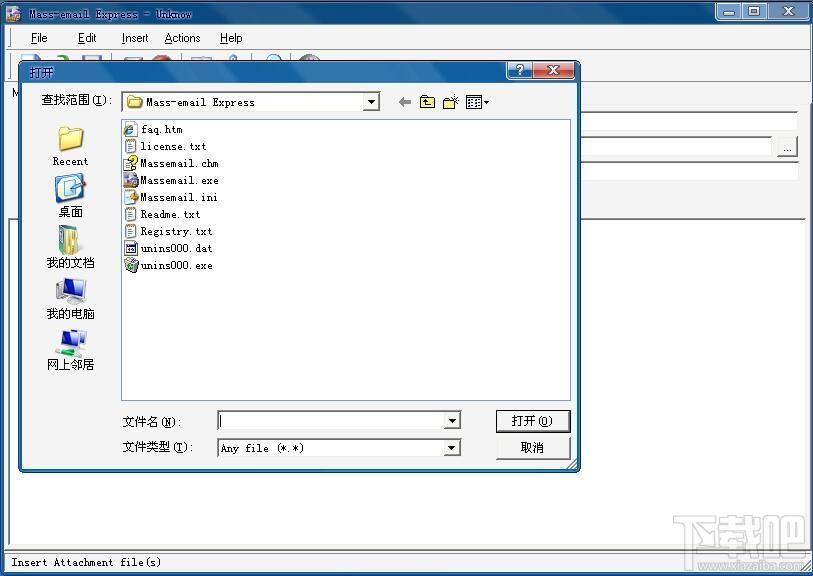Expand the 文件名 filename dropdown arrow
The width and height of the screenshot is (813, 576).
click(452, 420)
